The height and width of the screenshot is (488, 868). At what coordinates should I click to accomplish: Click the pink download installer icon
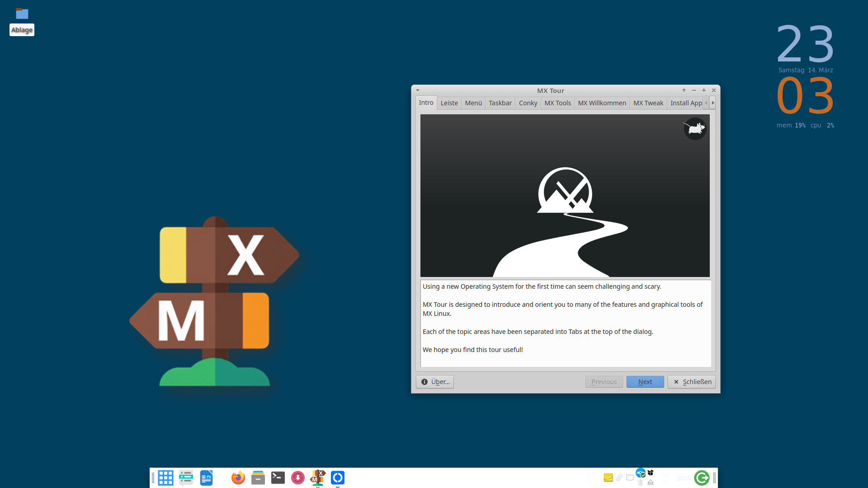(297, 478)
